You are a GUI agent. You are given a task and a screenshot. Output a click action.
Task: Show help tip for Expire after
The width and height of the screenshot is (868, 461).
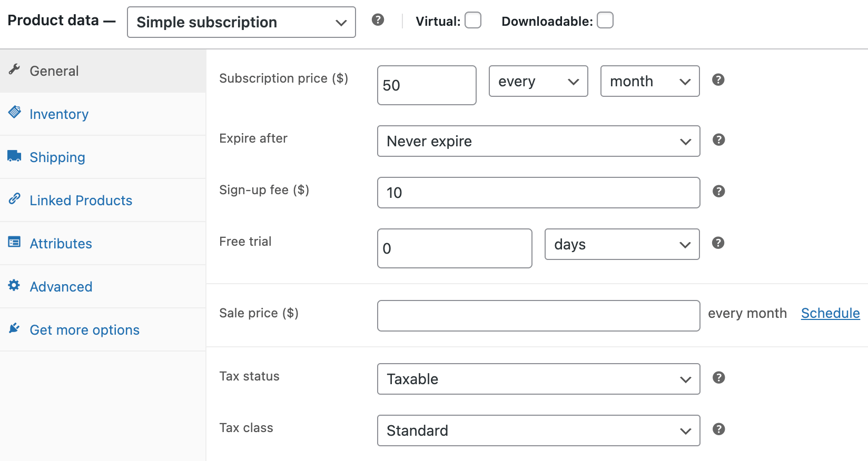coord(719,140)
